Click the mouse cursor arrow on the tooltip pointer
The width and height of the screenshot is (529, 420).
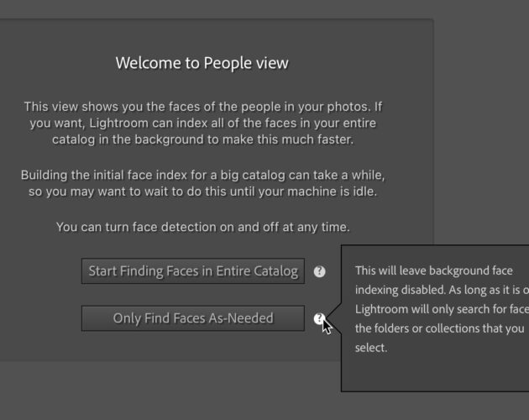[327, 327]
